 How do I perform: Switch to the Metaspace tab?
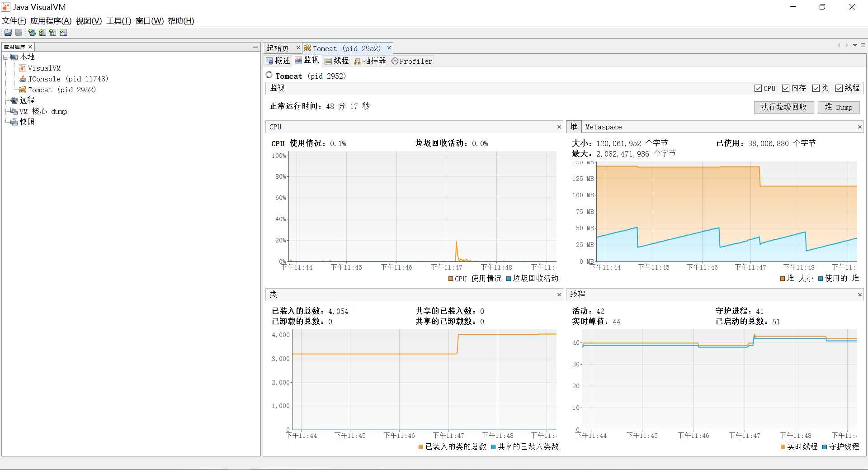(x=603, y=127)
